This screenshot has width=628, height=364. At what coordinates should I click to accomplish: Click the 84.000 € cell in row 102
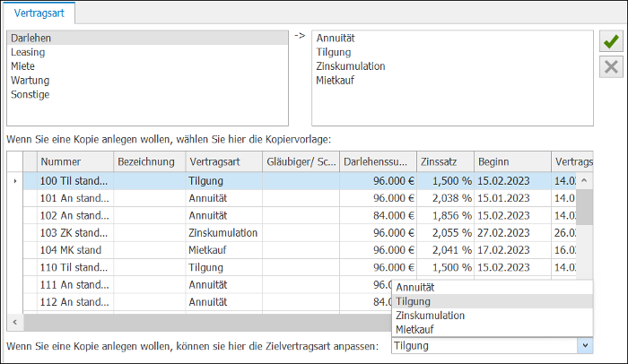[378, 215]
